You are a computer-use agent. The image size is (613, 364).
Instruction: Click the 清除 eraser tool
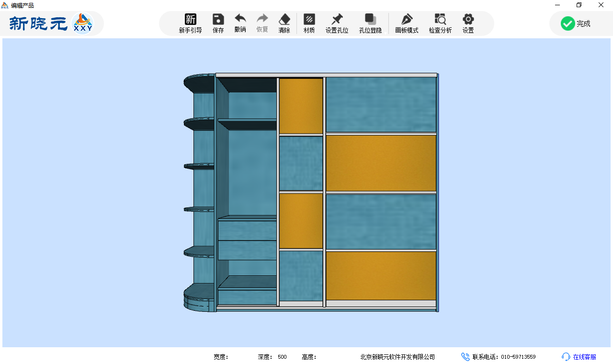(284, 23)
